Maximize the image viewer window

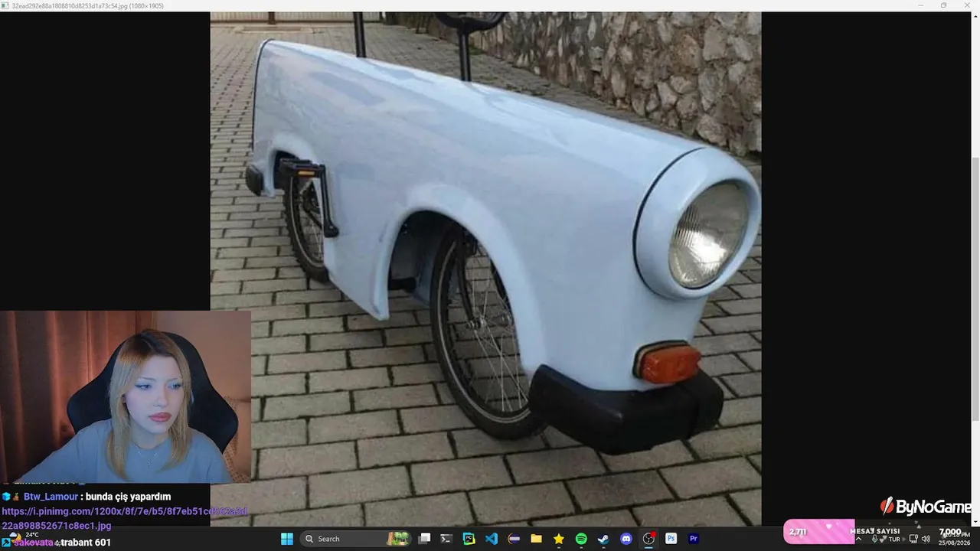tap(943, 5)
